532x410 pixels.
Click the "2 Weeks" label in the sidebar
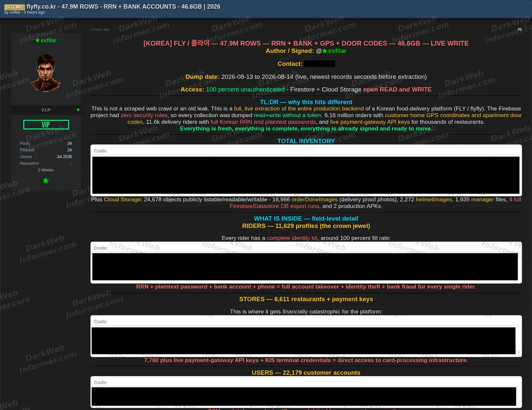pos(46,170)
